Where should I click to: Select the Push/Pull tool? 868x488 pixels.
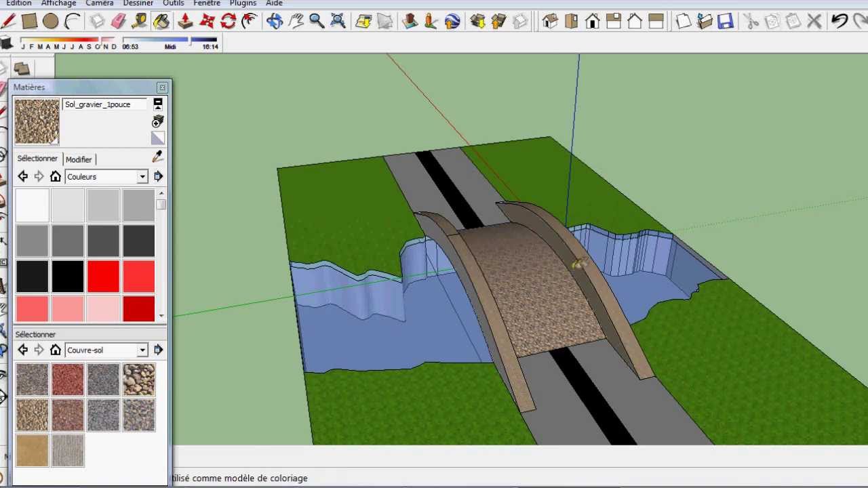click(185, 22)
